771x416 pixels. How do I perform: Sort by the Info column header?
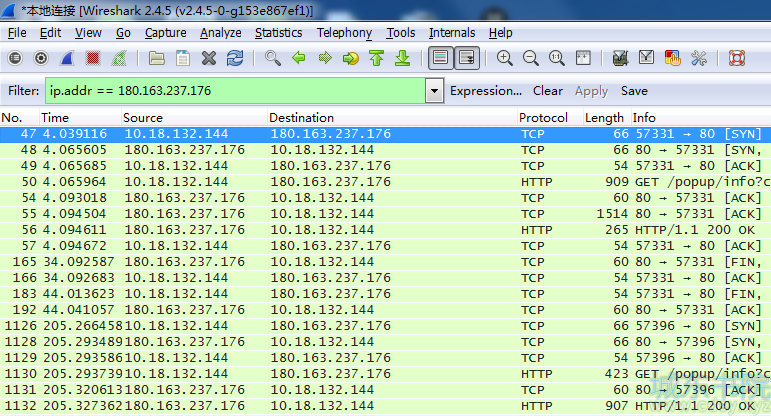click(x=700, y=118)
